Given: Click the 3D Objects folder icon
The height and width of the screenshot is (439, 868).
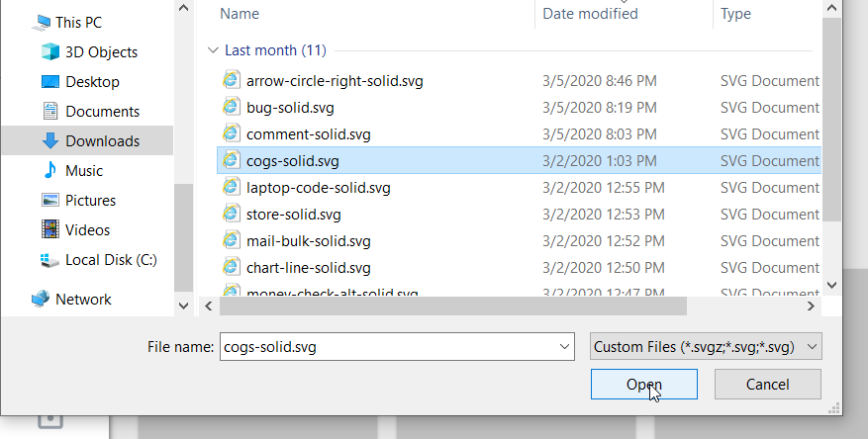Looking at the screenshot, I should click(x=50, y=52).
